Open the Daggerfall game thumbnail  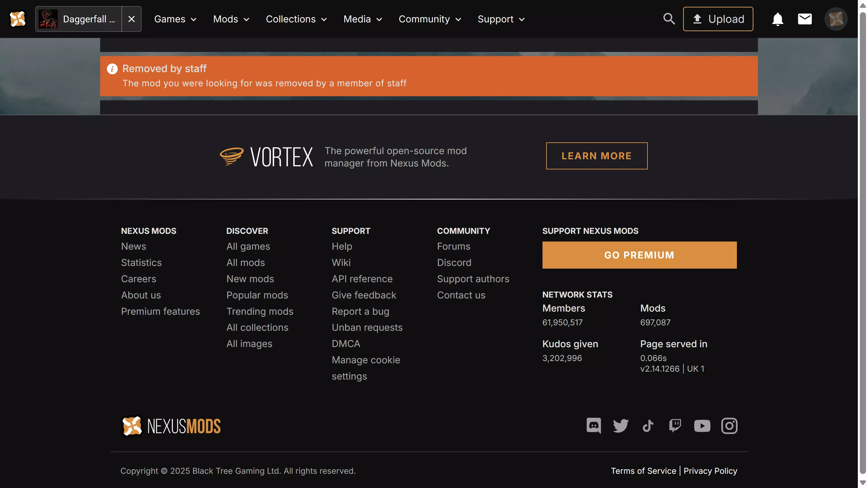tap(48, 19)
